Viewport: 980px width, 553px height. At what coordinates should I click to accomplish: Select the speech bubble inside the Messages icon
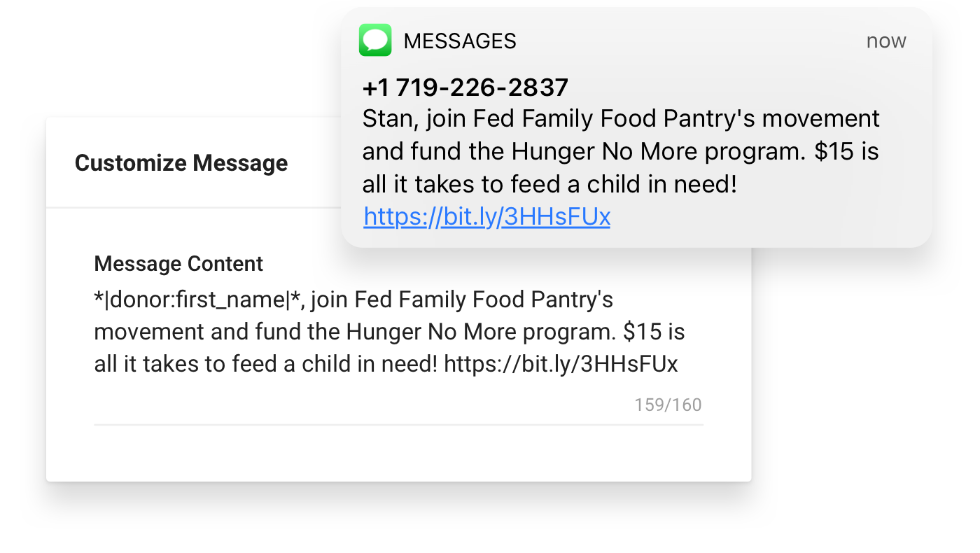pos(374,39)
